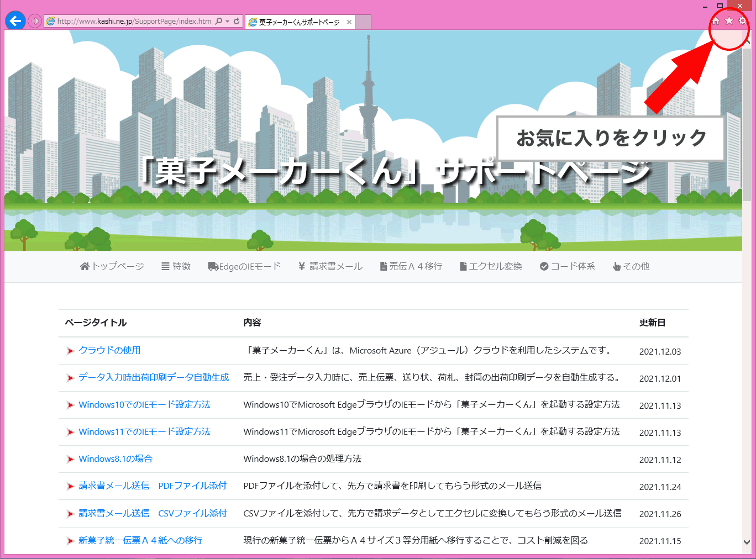Refresh the page with the reload icon
Screen dimensions: 756x559
(x=237, y=21)
